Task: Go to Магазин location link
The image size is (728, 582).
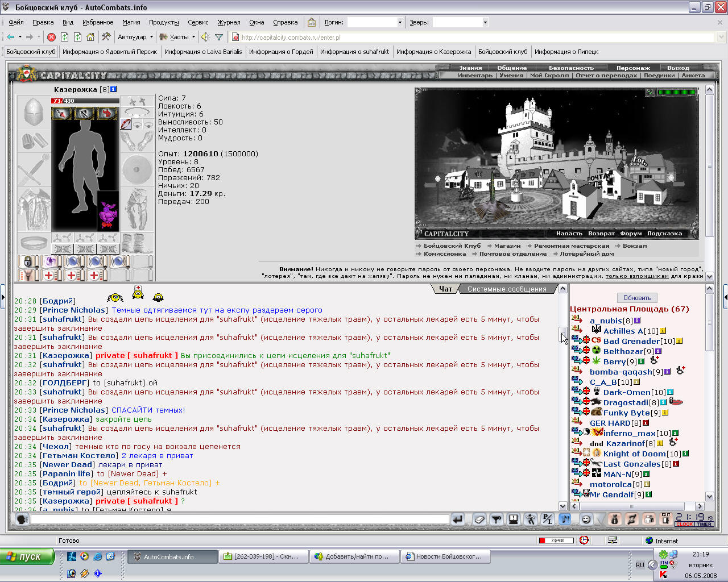Action: click(x=507, y=246)
